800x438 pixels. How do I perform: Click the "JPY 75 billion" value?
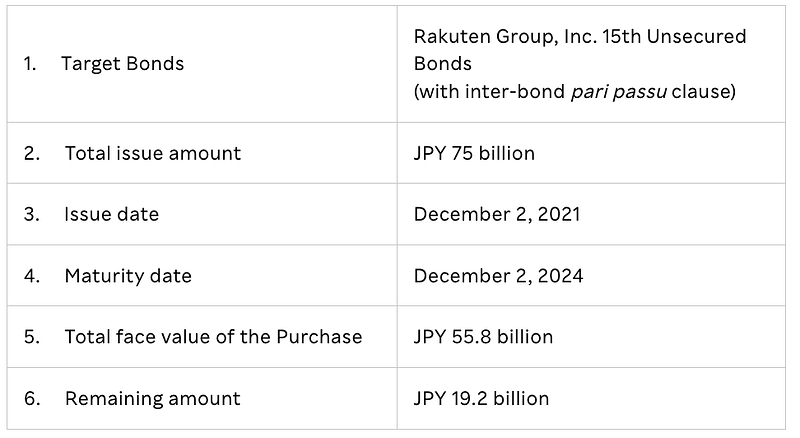coord(474,153)
